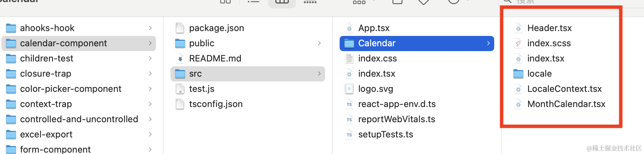Screen dimensions: 644x154
Task: Expand the form-component folder chevron
Action: (x=150, y=150)
